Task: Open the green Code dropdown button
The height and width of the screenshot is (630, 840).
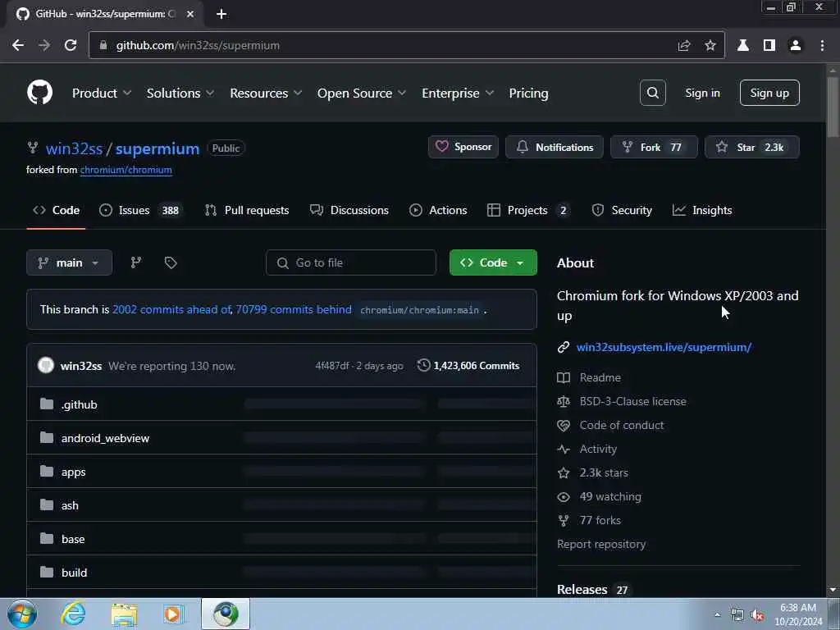Action: point(493,262)
